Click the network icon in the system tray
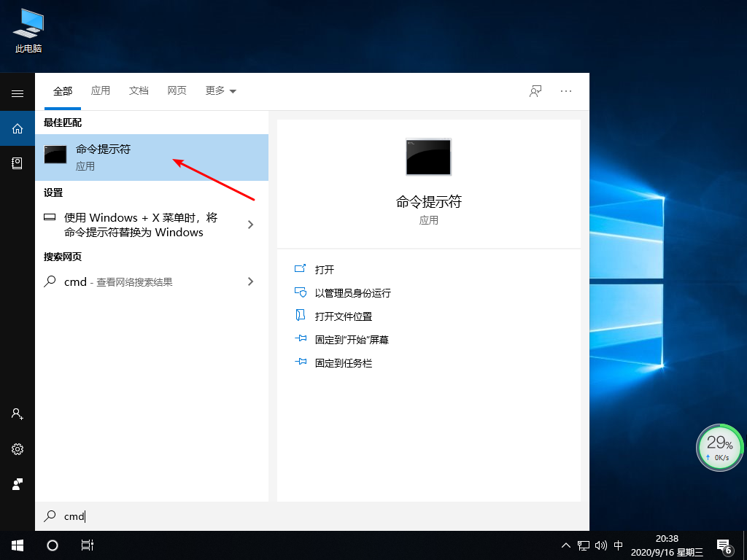The image size is (747, 560). (x=583, y=545)
